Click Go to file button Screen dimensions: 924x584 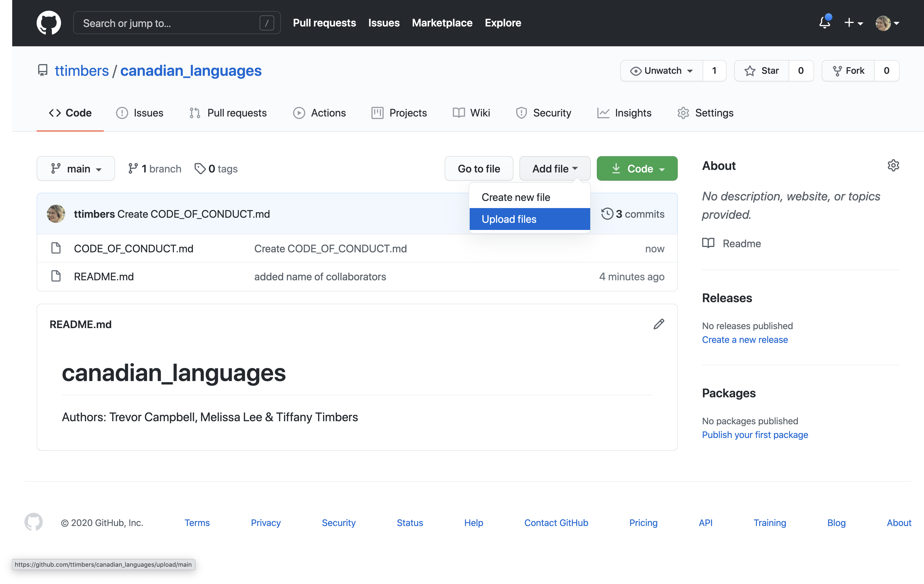click(479, 168)
